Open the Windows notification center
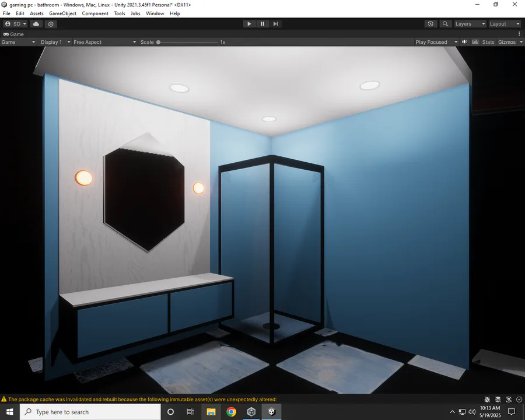The width and height of the screenshot is (525, 420). click(511, 412)
